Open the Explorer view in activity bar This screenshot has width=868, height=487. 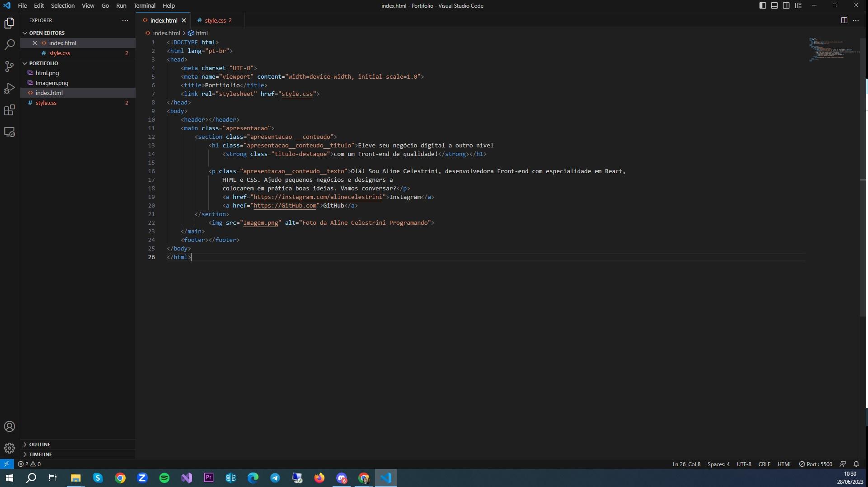[9, 23]
